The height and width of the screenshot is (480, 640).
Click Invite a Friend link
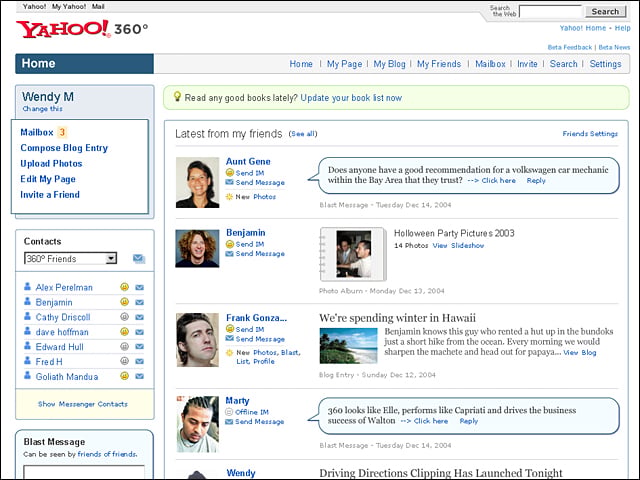click(50, 195)
